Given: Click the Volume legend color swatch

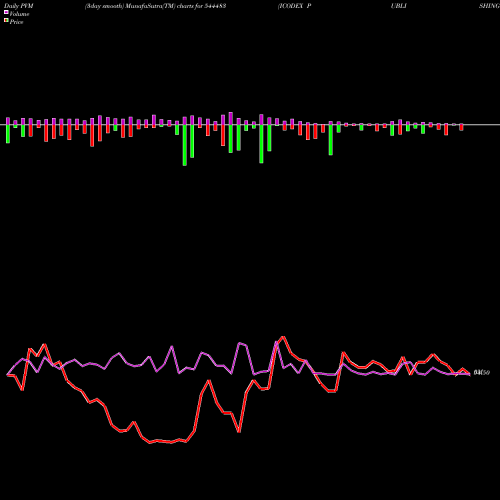Looking at the screenshot, I should click(x=6, y=12).
